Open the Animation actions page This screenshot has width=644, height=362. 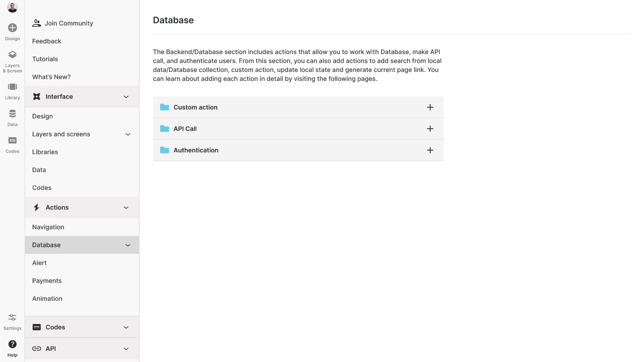coord(47,299)
